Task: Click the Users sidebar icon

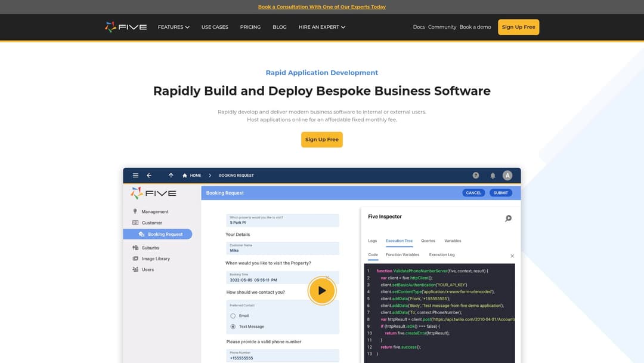Action: point(135,269)
